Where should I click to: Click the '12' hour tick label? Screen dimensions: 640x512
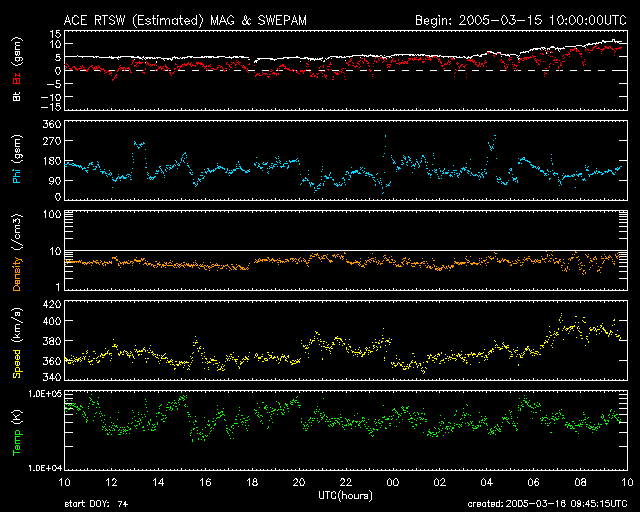point(111,483)
